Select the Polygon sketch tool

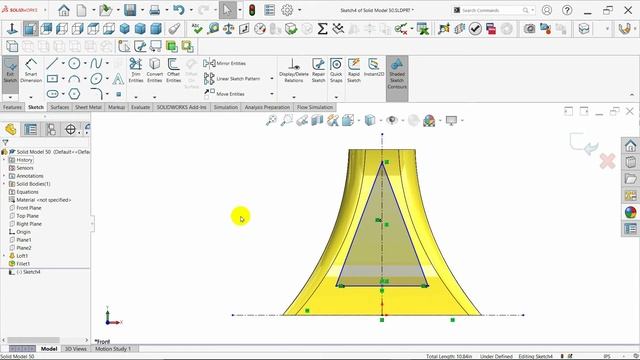click(74, 94)
